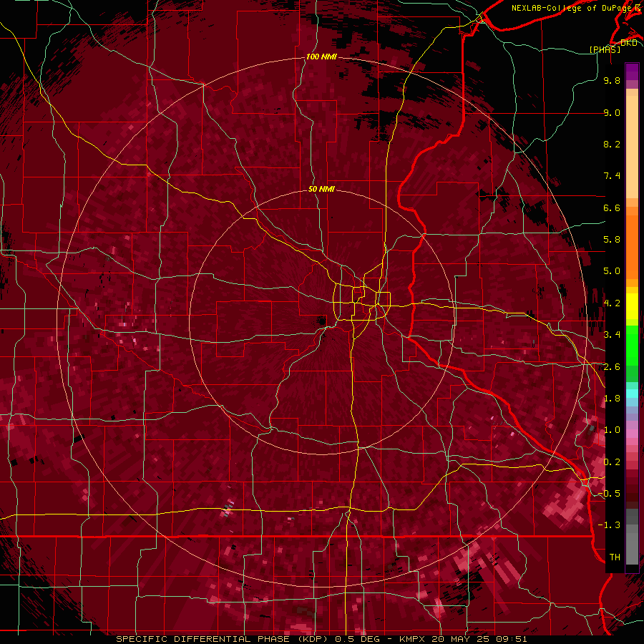Pick the yellow legend color band
The height and width of the screenshot is (644, 644).
(x=632, y=306)
